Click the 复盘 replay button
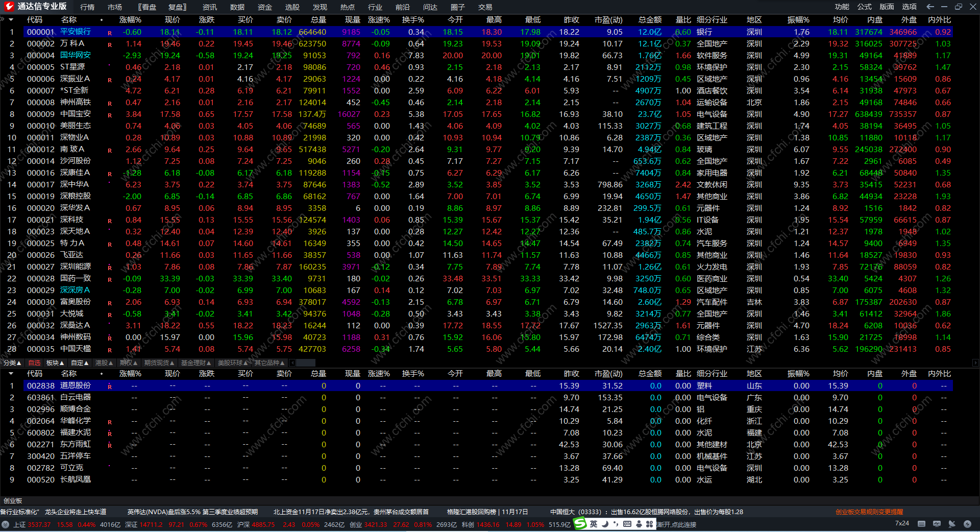Image resolution: width=980 pixels, height=532 pixels. [178, 7]
